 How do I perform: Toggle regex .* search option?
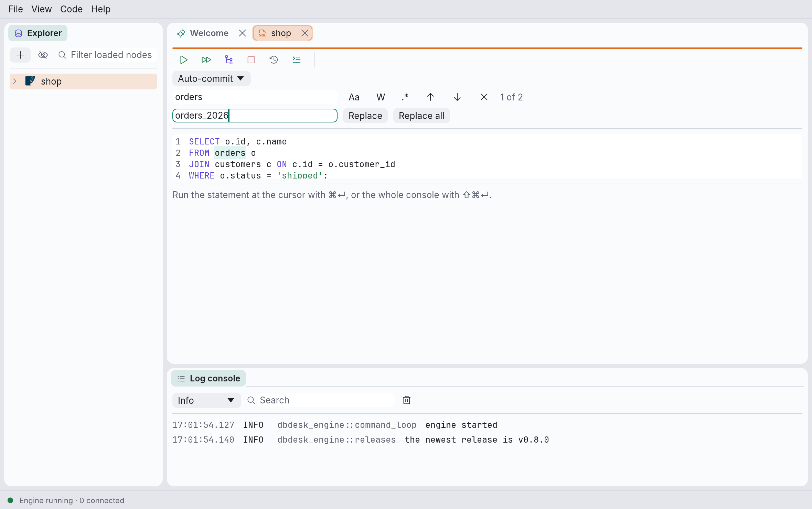coord(405,97)
